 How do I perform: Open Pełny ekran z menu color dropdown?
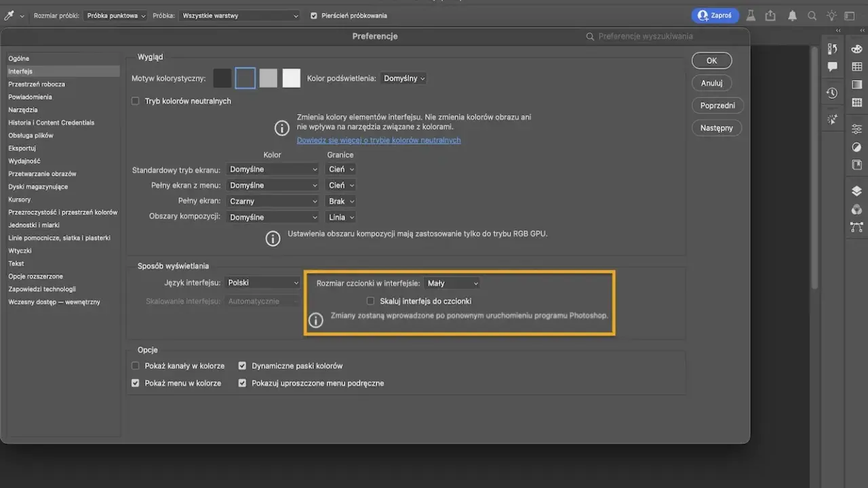pyautogui.click(x=273, y=185)
